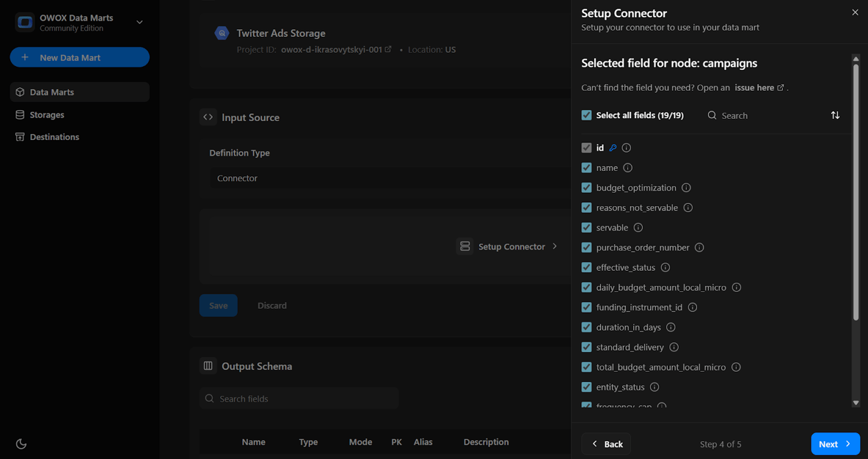Show info for purchase_order_number
868x459 pixels.
[700, 247]
